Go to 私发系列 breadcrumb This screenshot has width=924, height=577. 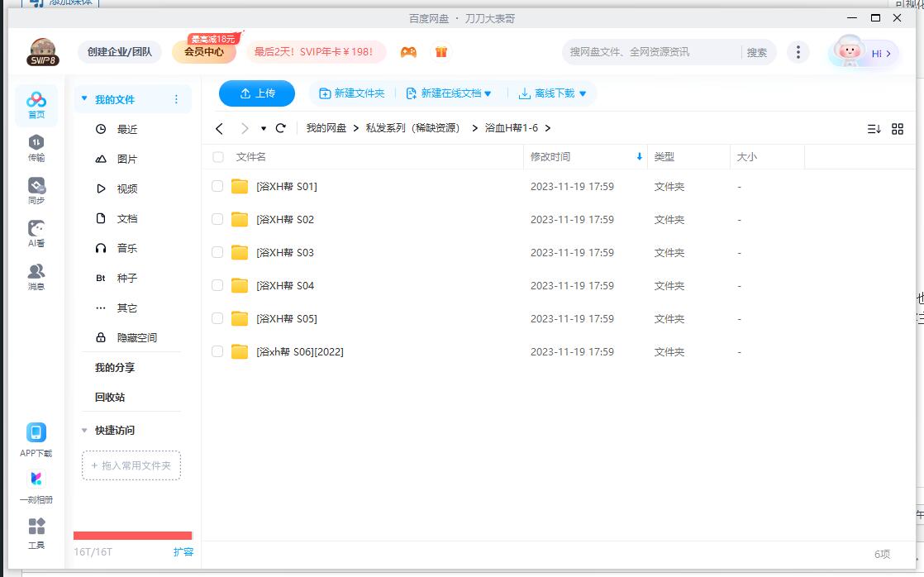click(x=412, y=128)
